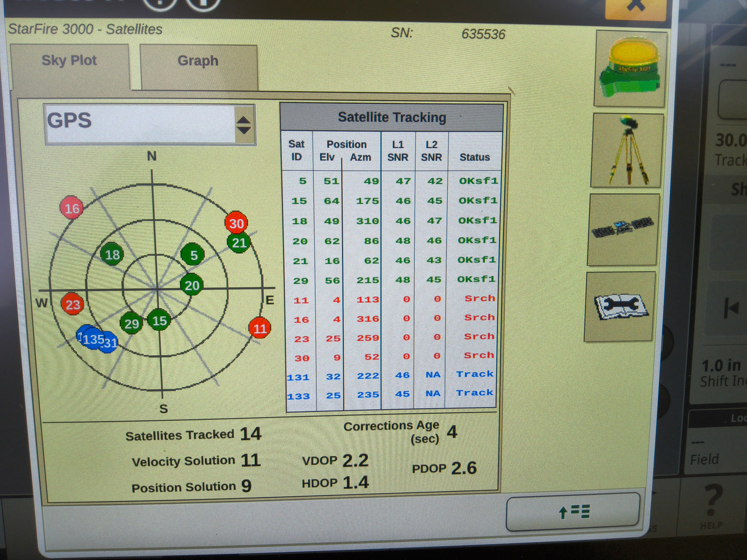Select Sat ID 23 in the tracking table

pos(302,339)
